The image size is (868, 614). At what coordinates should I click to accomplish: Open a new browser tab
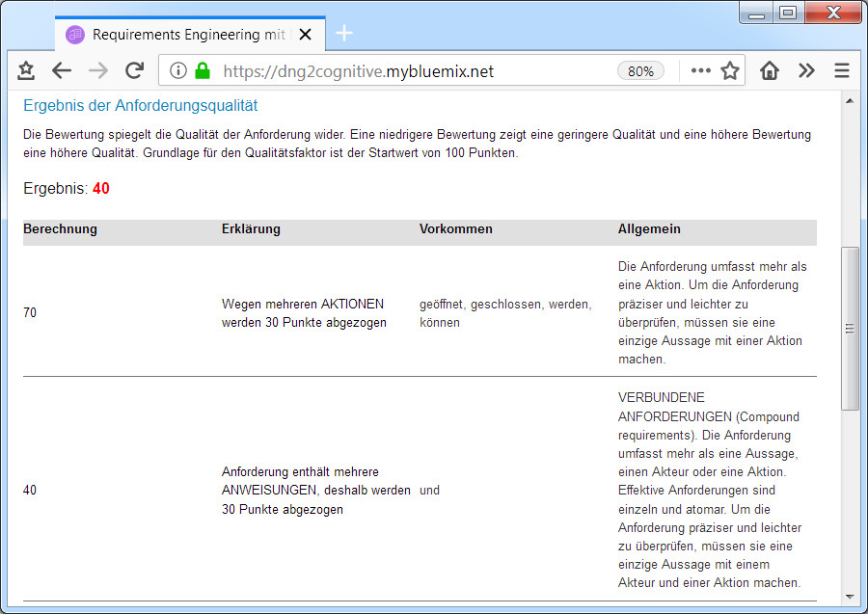343,33
